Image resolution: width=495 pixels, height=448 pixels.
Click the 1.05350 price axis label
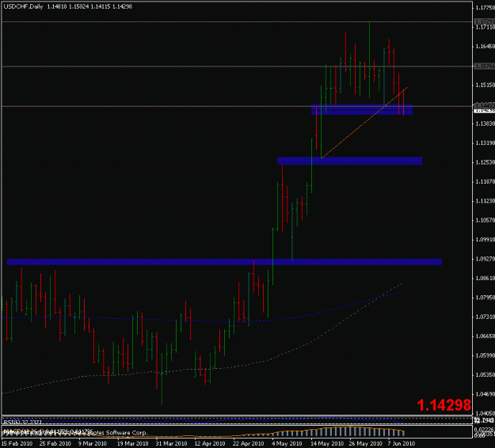(485, 374)
